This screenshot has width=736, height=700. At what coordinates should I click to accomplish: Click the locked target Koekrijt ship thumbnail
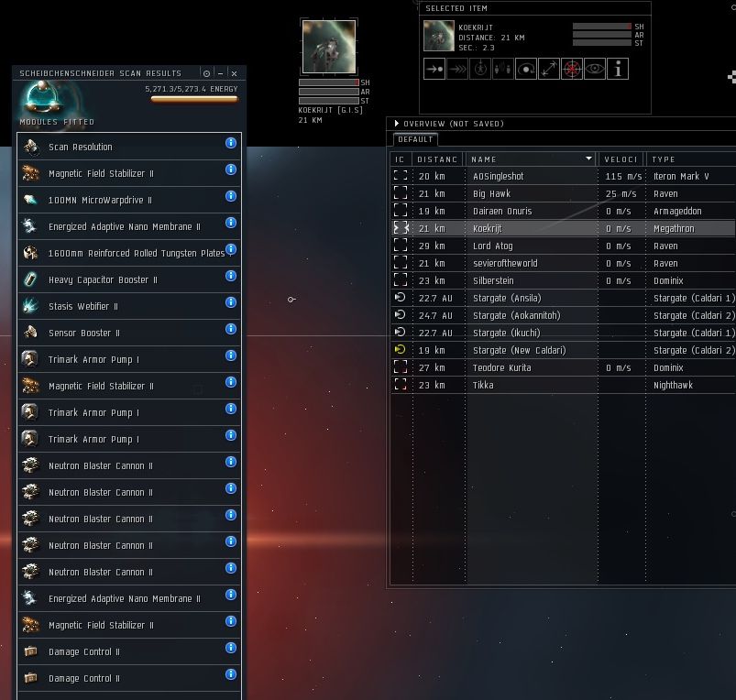329,47
